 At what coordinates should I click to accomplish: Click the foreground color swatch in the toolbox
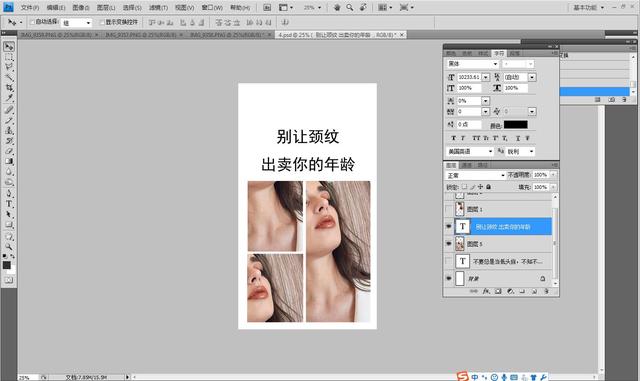coord(7,265)
